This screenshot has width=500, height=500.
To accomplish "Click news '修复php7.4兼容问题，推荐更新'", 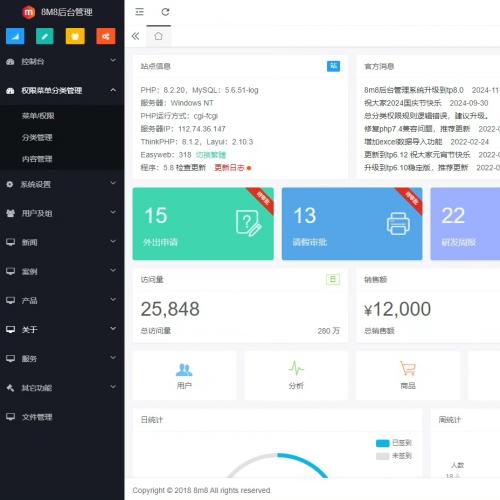I will (x=417, y=129).
